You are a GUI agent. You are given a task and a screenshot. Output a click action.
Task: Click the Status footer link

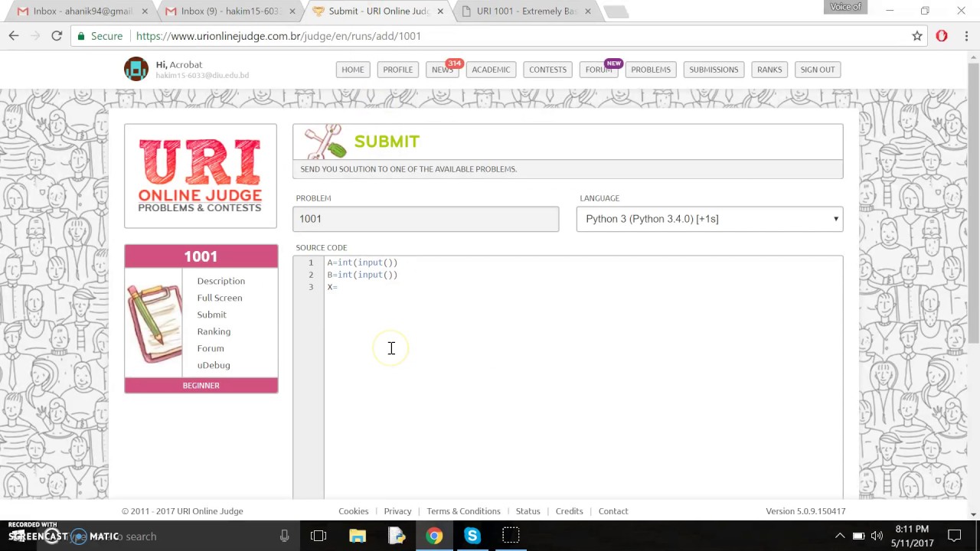click(x=528, y=511)
